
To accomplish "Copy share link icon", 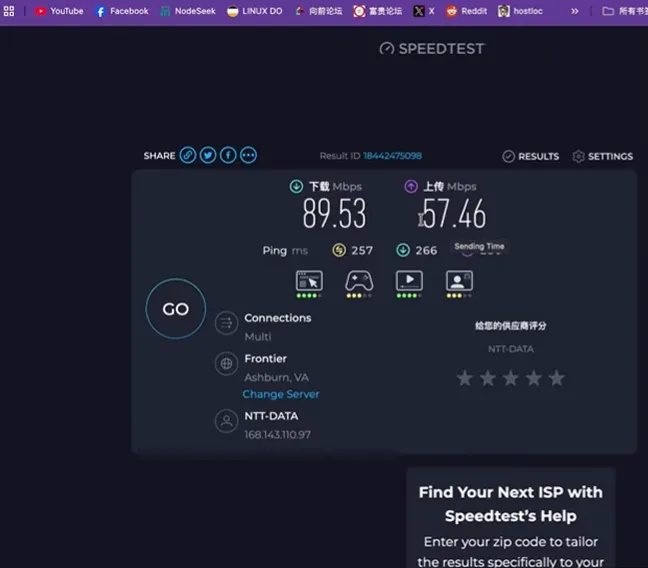I will (188, 155).
